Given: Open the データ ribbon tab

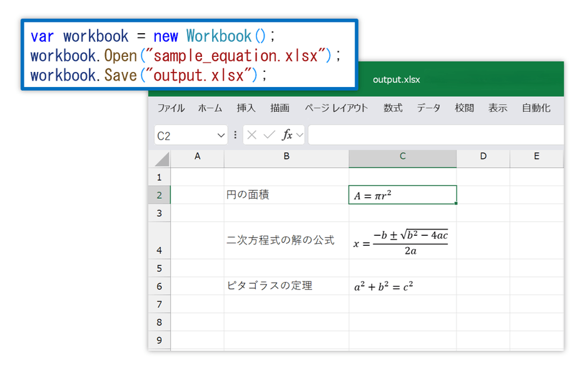Looking at the screenshot, I should (x=428, y=108).
